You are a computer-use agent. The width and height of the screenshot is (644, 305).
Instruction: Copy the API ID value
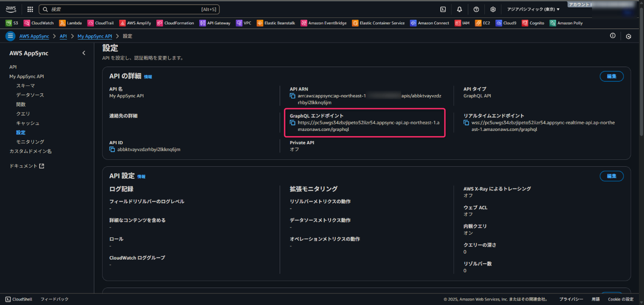click(x=112, y=150)
